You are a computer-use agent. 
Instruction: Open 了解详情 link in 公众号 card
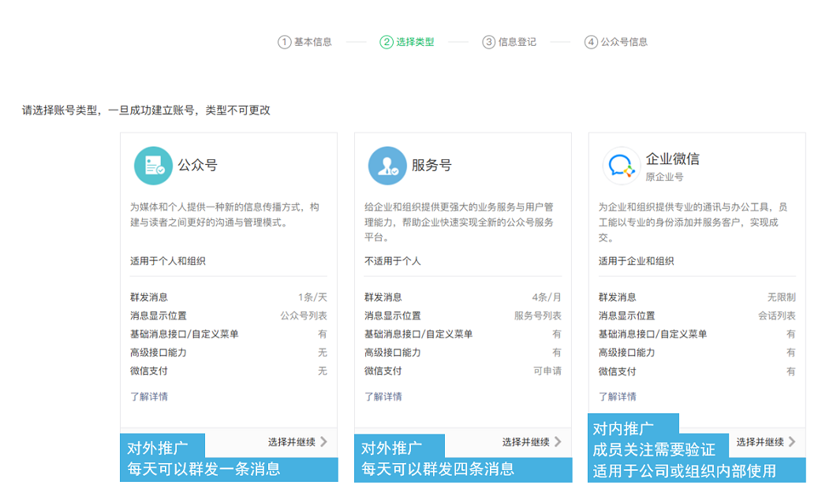[149, 397]
